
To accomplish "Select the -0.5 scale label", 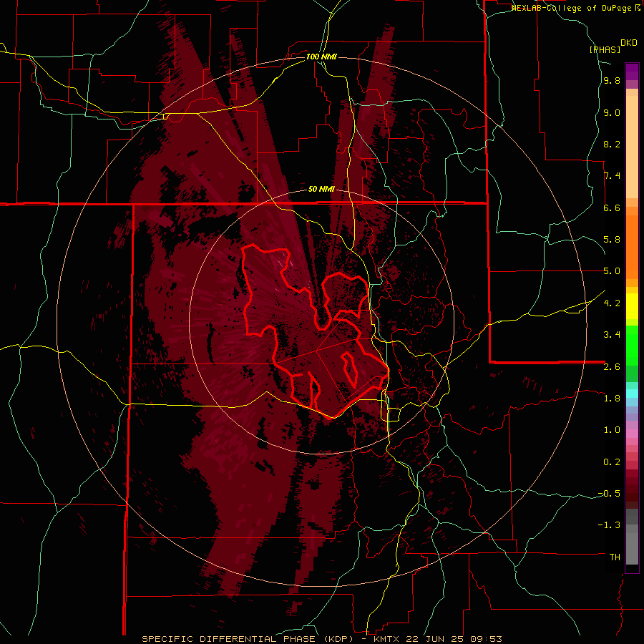I will click(609, 494).
